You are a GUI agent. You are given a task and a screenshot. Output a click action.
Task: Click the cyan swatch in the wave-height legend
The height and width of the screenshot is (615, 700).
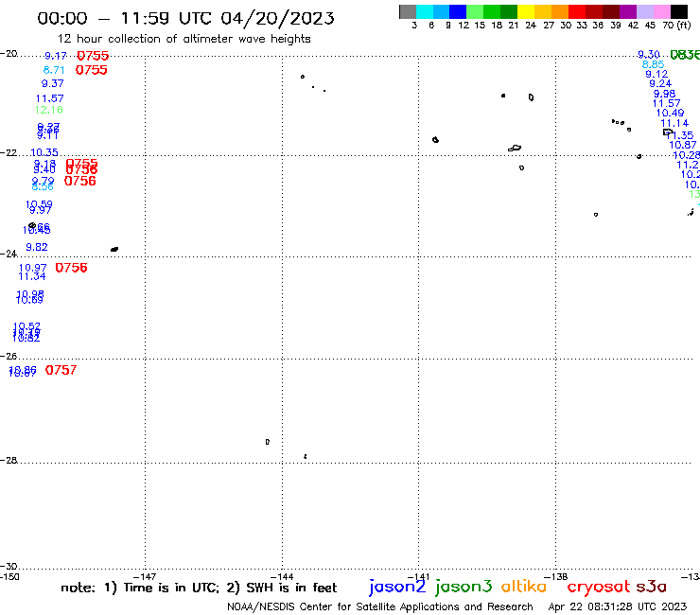tap(425, 11)
